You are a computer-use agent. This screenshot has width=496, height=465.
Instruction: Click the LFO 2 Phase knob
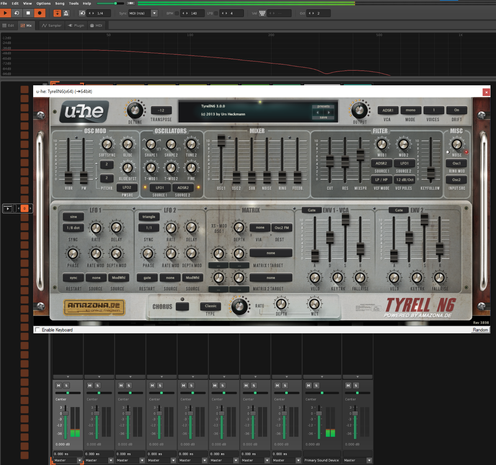pyautogui.click(x=148, y=254)
